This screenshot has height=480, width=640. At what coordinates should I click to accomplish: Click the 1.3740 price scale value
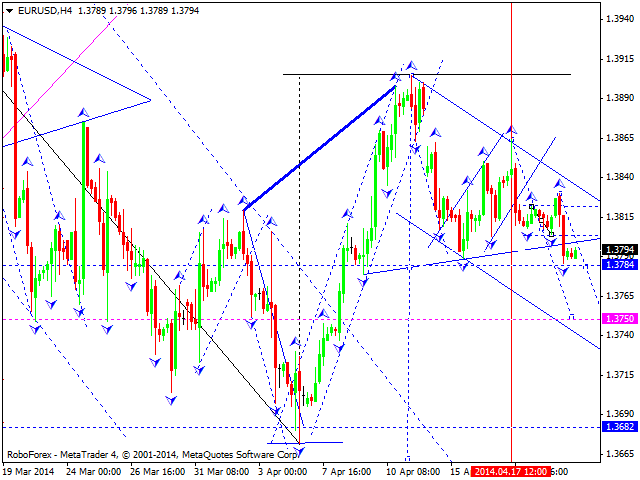[620, 335]
